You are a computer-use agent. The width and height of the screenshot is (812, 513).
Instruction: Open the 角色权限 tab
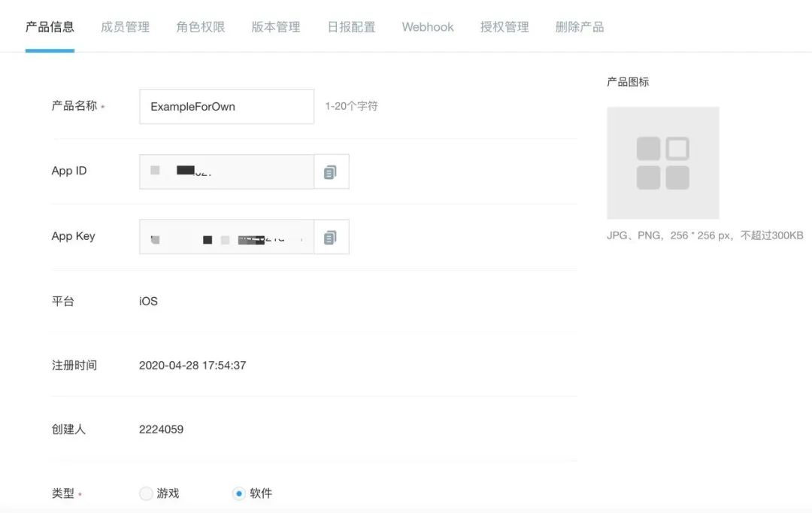point(200,26)
